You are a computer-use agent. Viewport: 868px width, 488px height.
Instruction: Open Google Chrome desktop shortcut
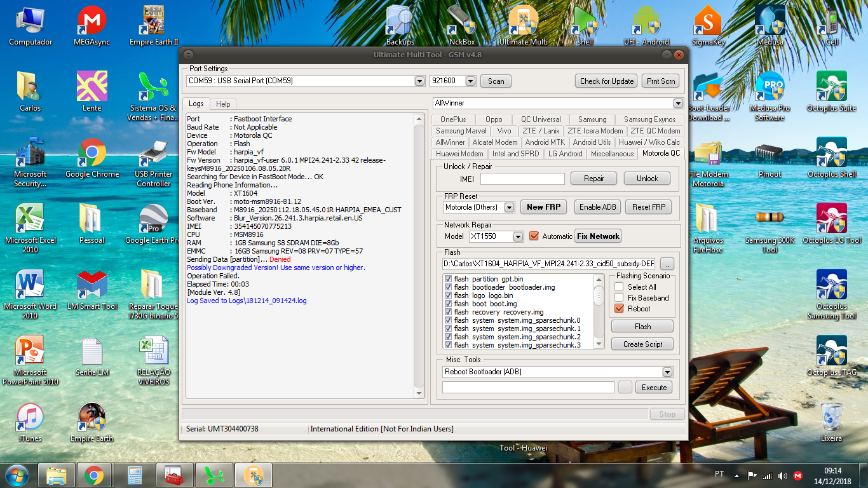coord(92,158)
